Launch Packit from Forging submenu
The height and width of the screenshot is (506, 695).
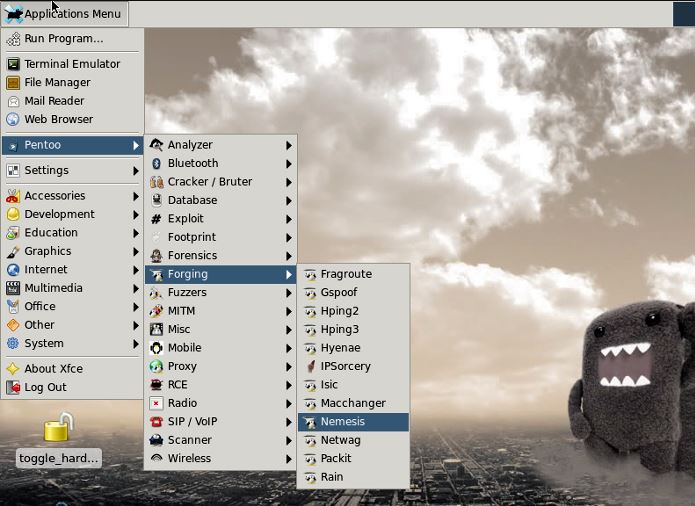[x=353, y=459]
